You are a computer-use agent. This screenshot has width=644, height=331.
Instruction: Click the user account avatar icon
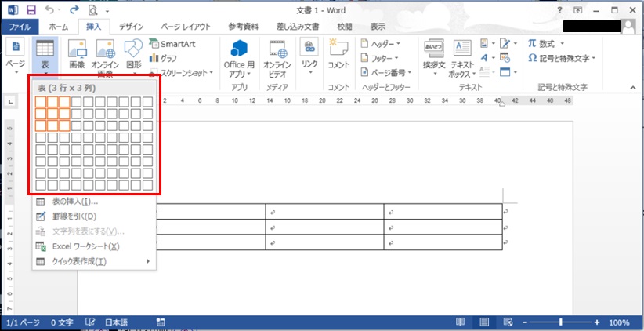tap(628, 27)
